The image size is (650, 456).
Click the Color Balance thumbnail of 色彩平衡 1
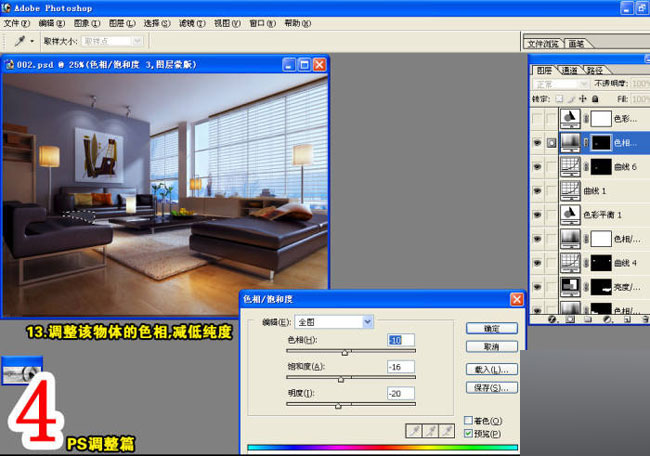[570, 215]
